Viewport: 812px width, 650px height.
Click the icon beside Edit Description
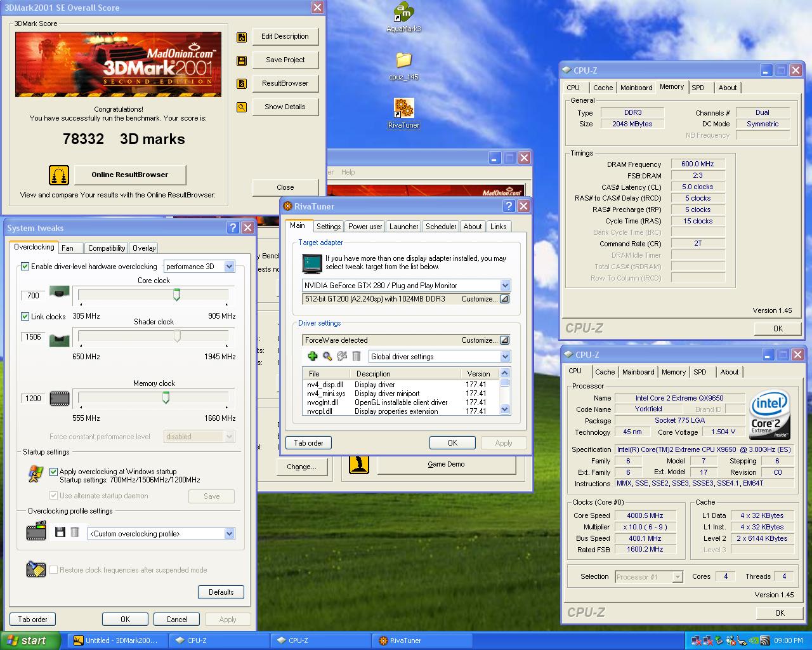[x=241, y=37]
